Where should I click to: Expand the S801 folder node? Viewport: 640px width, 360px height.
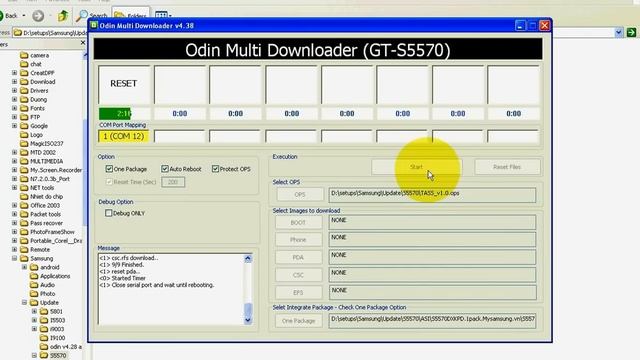click(34, 311)
